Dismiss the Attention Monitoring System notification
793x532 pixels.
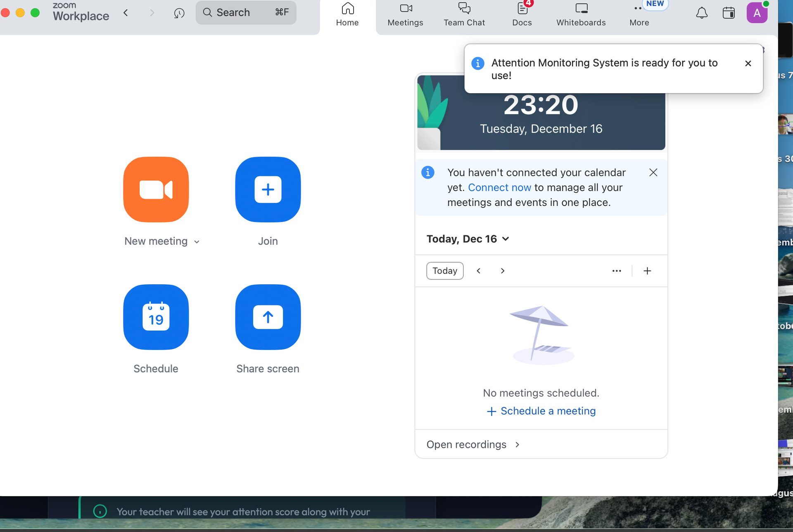coord(748,63)
